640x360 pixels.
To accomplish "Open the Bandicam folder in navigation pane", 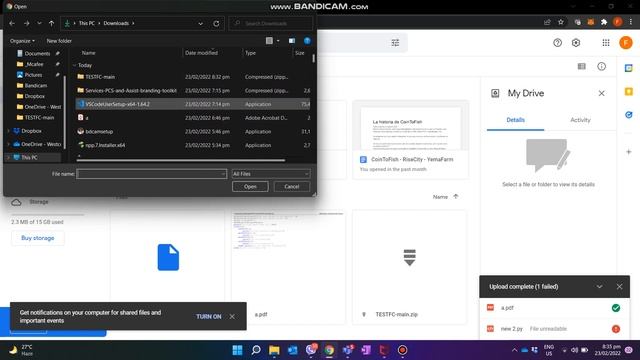I will coord(36,85).
